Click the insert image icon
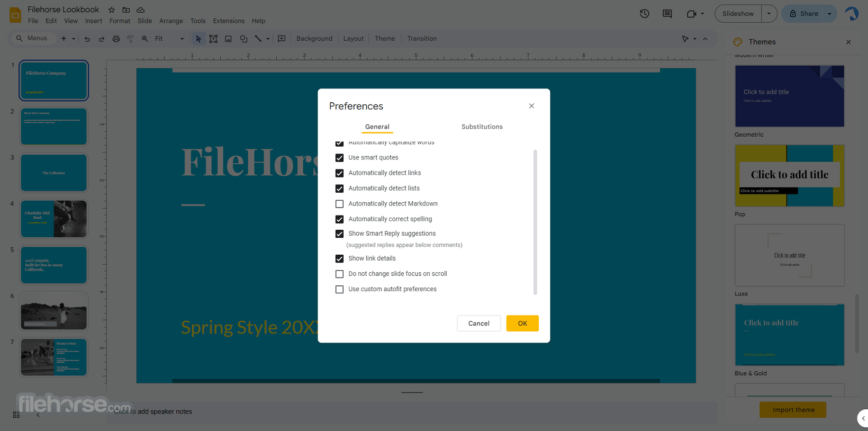The width and height of the screenshot is (868, 431). point(228,39)
